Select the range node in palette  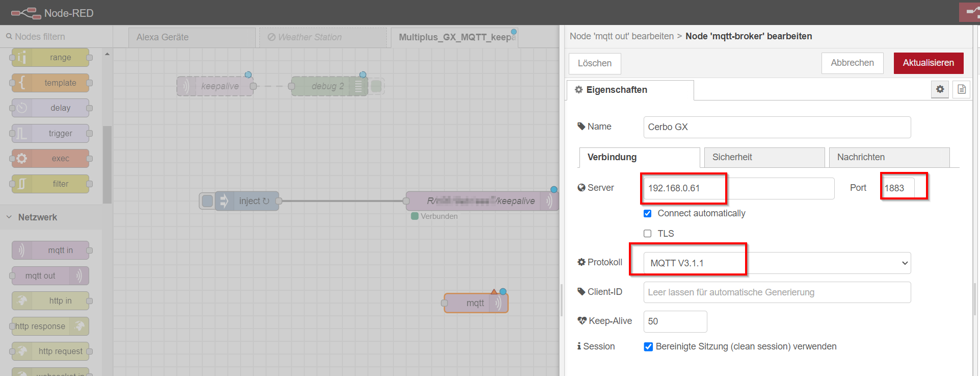(x=50, y=58)
